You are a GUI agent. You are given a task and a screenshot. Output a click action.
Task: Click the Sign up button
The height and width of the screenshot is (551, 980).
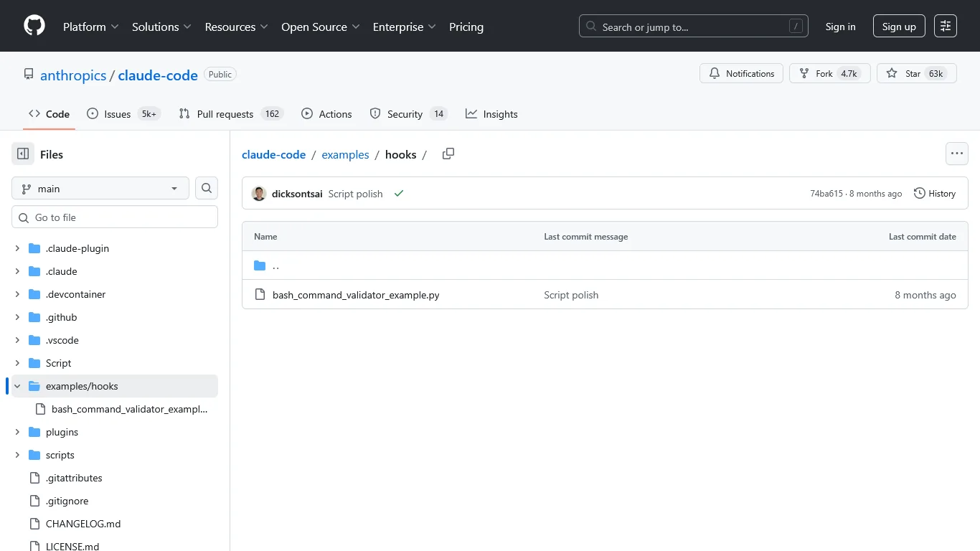pyautogui.click(x=899, y=27)
